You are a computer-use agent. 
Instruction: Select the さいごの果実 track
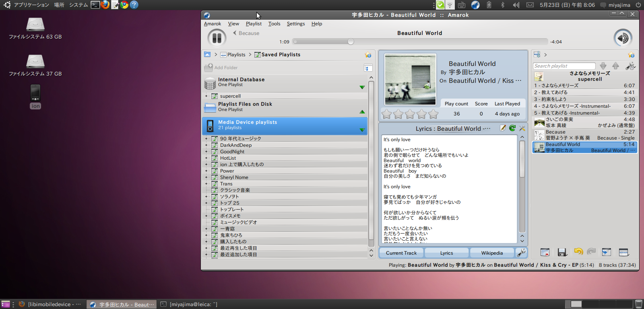[585, 122]
